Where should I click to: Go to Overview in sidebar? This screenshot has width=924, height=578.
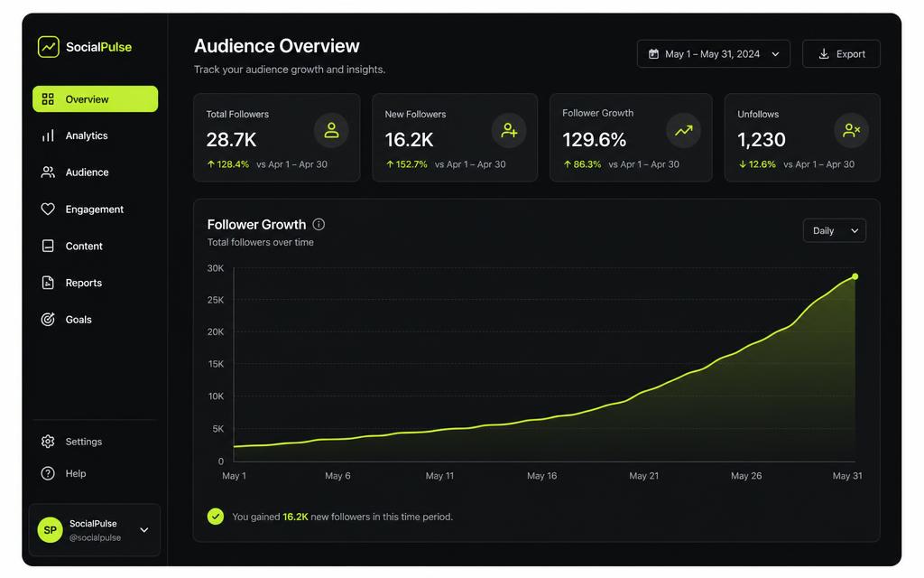(x=96, y=99)
